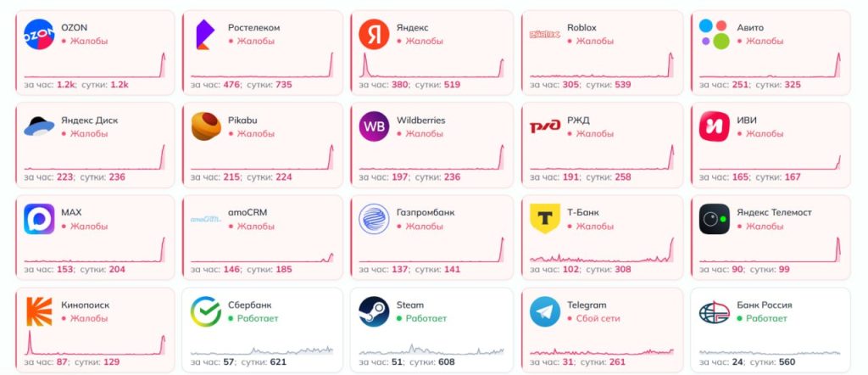
Task: Click the purple Wildberries WB icon
Action: coord(374,126)
